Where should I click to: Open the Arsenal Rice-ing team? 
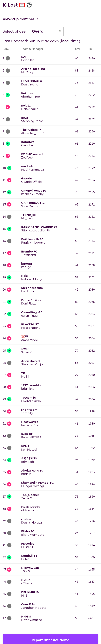click(x=33, y=69)
